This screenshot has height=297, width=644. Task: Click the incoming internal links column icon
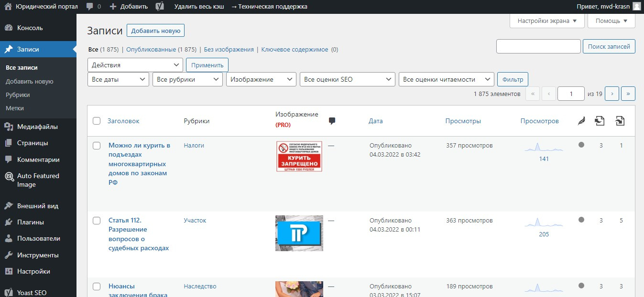click(620, 121)
